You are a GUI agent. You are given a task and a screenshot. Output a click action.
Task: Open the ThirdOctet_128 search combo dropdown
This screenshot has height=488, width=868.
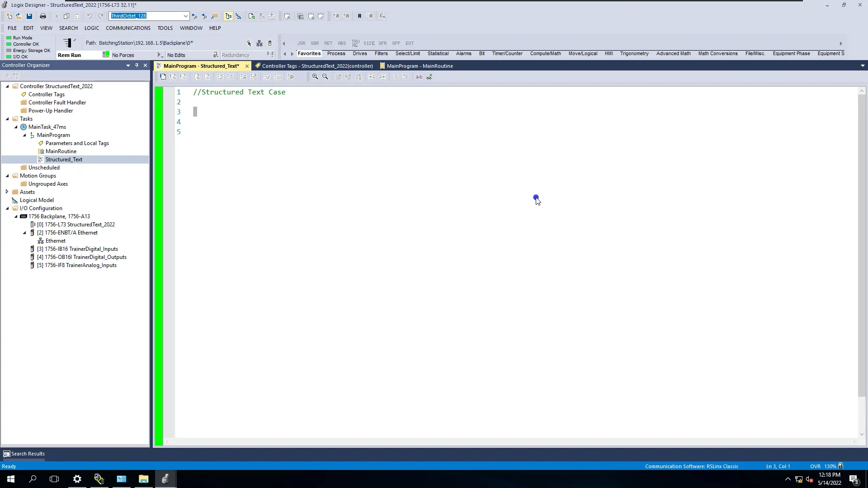[x=185, y=16]
